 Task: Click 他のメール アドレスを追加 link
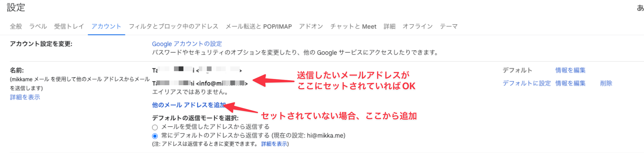189,105
